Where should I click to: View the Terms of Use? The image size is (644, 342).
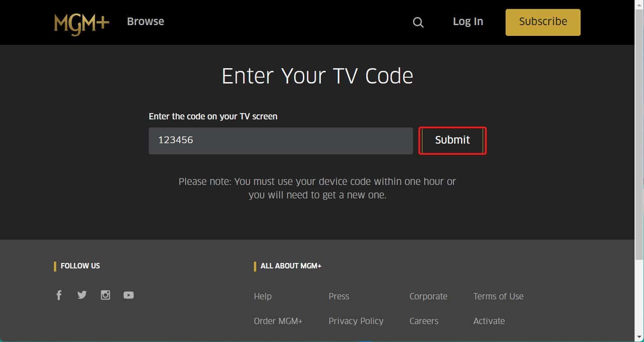coord(498,296)
